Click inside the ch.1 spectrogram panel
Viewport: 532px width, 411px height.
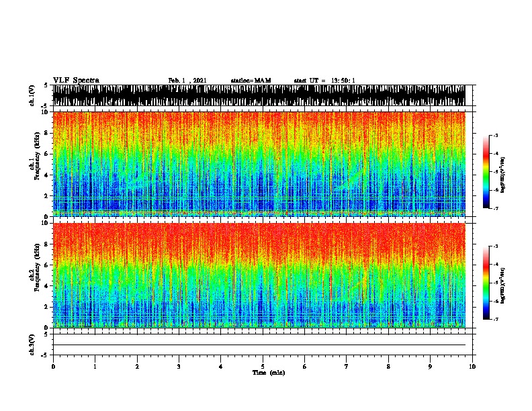tap(259, 164)
